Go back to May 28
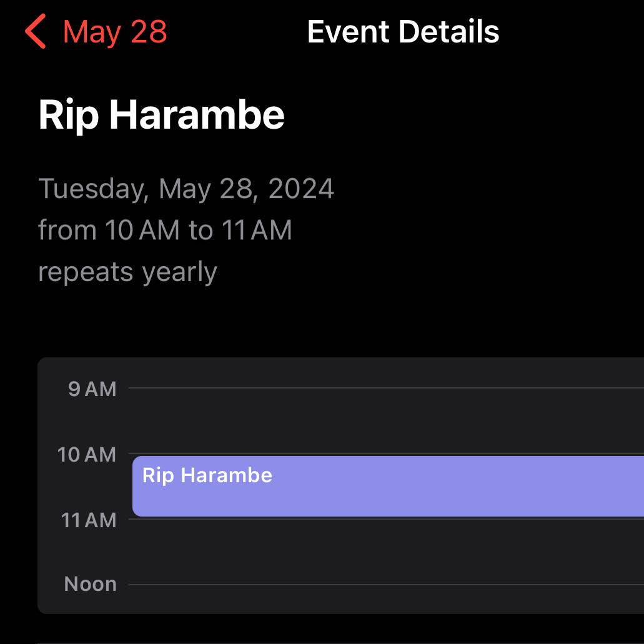Screen dimensions: 644x644 pyautogui.click(x=115, y=32)
